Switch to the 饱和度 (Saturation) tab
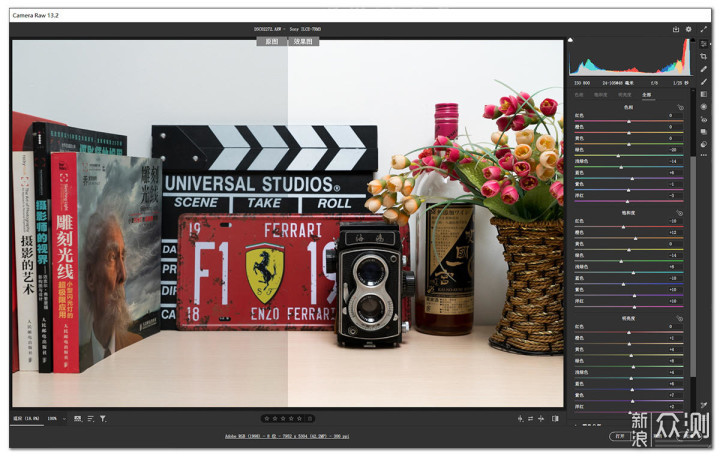 (x=600, y=95)
